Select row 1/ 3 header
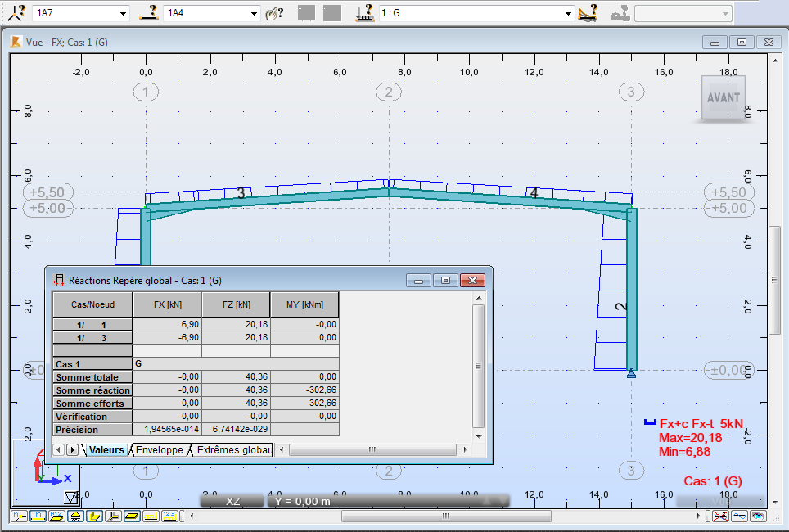 point(92,338)
